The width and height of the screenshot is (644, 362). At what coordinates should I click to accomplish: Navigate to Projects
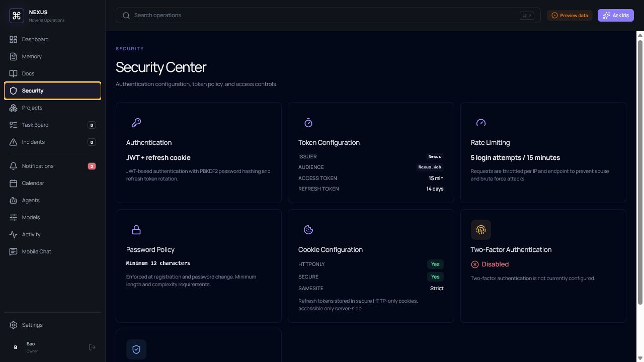tap(53, 108)
